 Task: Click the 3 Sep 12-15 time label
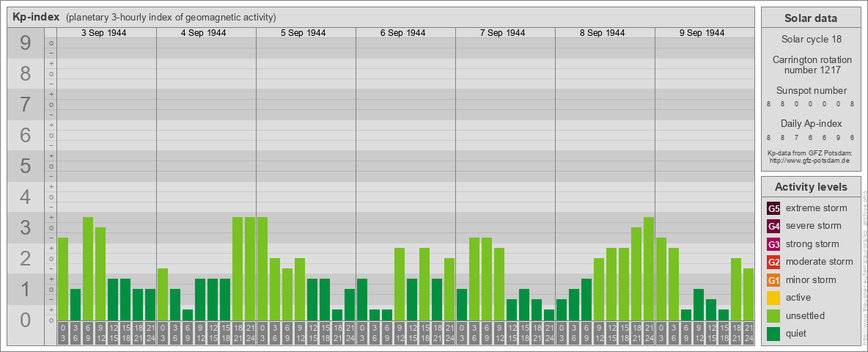click(x=113, y=333)
